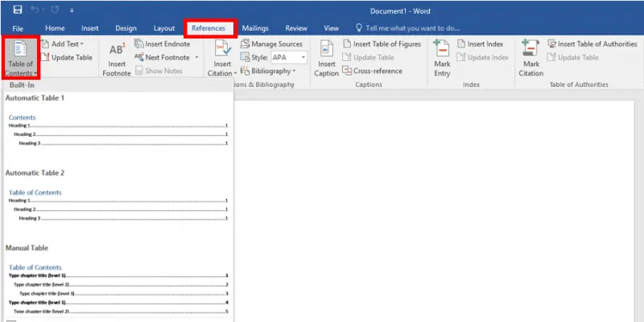Click Update Table in Table of Contents group
The image size is (644, 322).
67,57
